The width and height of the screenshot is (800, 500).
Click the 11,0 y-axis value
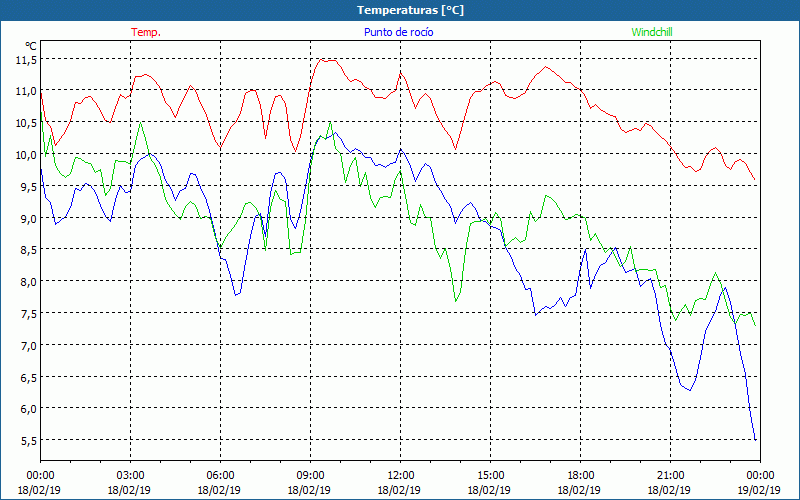27,92
